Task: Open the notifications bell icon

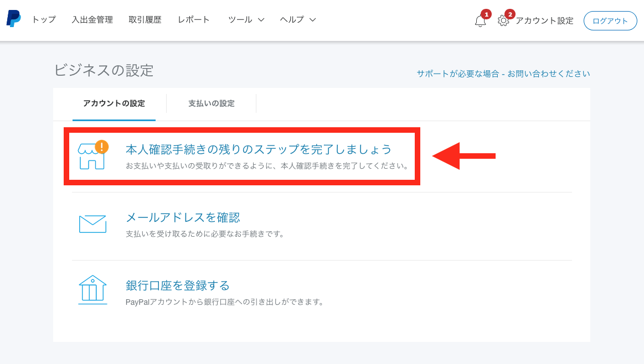Action: point(480,21)
